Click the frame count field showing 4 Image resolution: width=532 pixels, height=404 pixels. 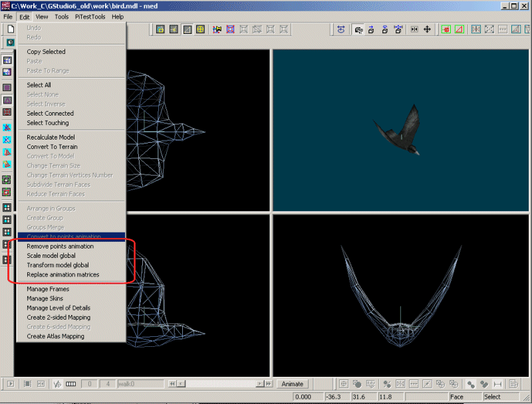point(108,383)
